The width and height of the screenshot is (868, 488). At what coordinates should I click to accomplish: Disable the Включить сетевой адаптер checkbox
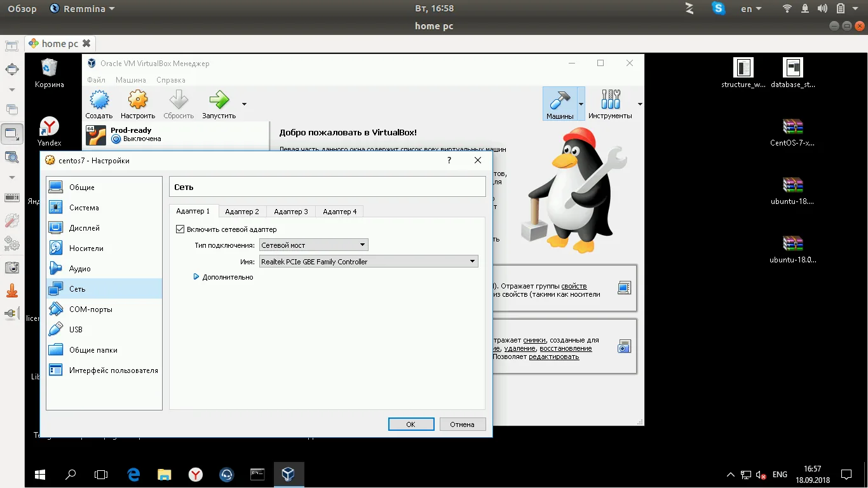180,229
